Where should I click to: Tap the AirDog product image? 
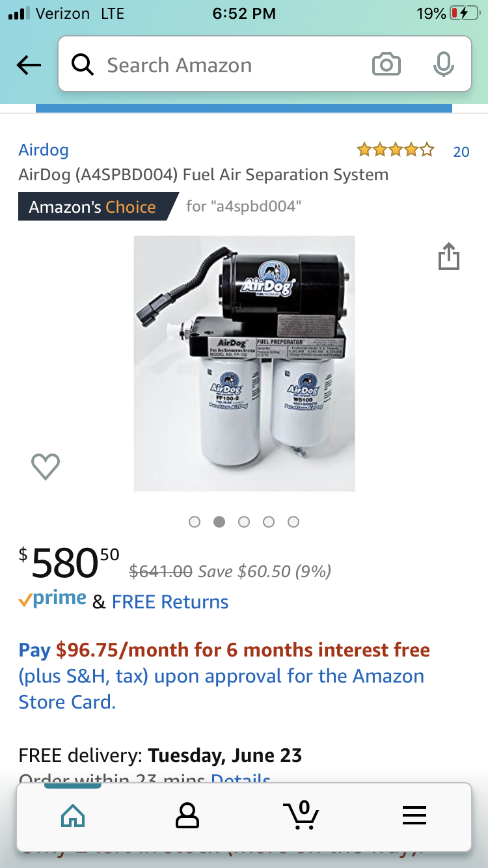[x=245, y=363]
